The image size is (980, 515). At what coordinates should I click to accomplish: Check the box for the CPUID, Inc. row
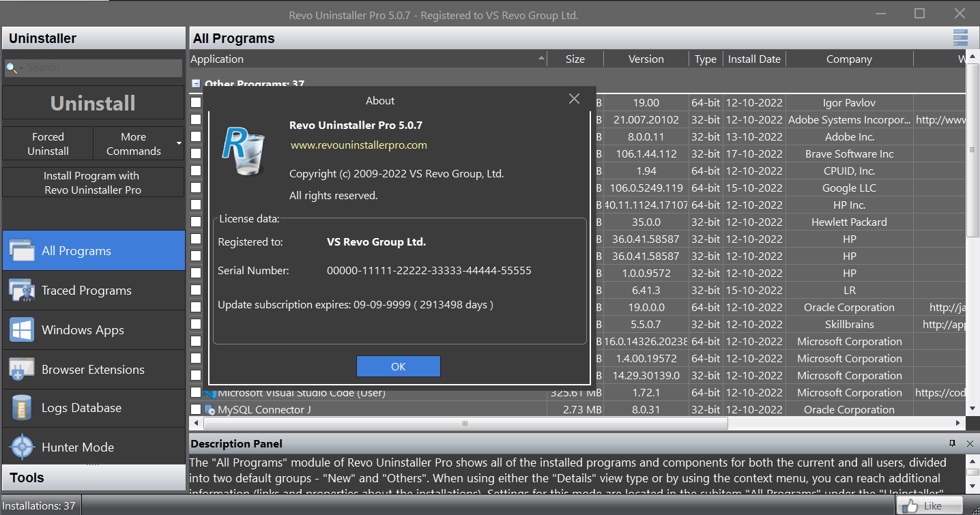point(196,171)
